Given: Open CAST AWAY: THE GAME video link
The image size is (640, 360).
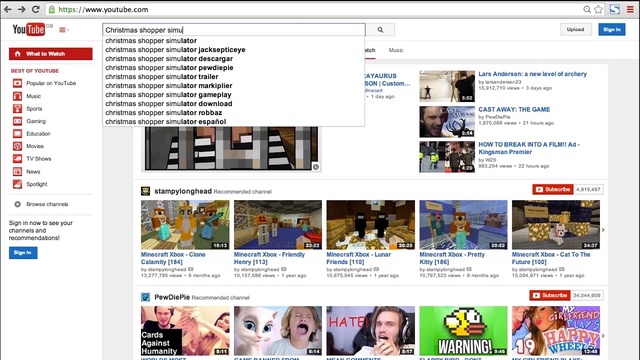Looking at the screenshot, I should [x=514, y=109].
